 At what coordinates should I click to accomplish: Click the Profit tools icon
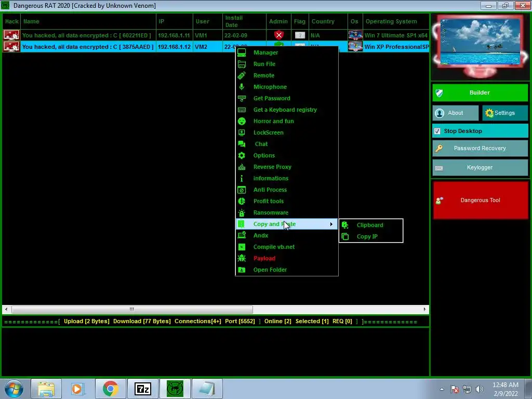242,201
